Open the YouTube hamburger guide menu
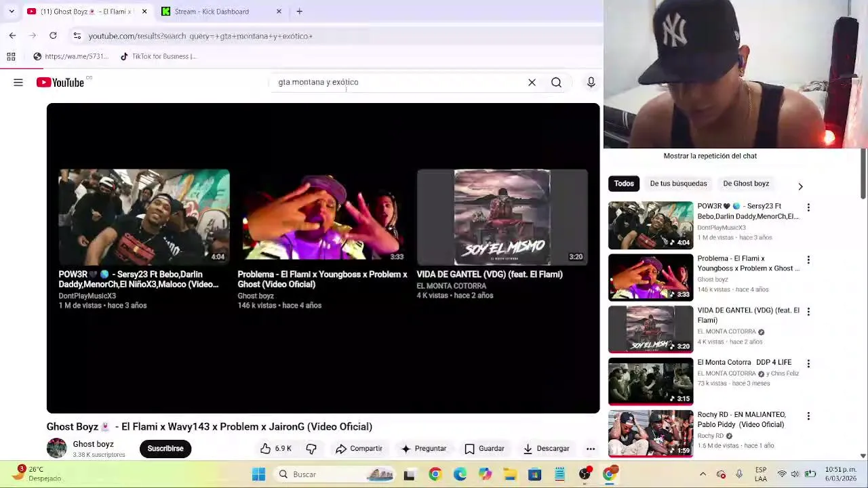Image resolution: width=868 pixels, height=488 pixels. pos(18,83)
